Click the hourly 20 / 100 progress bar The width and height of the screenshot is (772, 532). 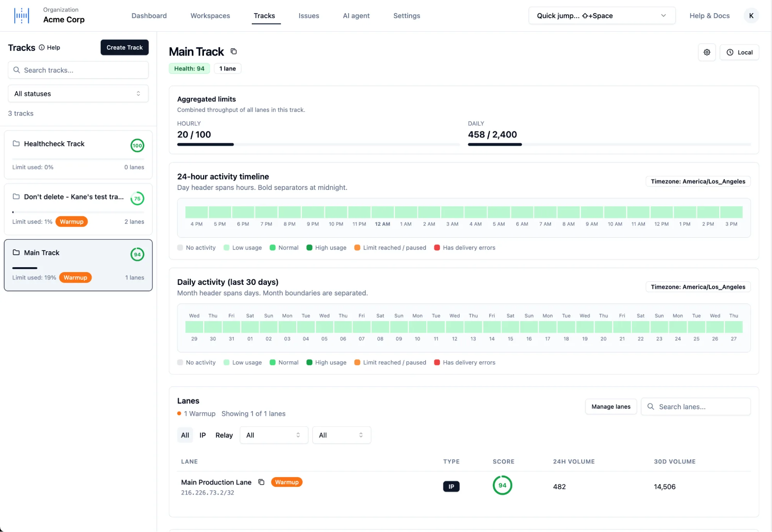tap(318, 144)
